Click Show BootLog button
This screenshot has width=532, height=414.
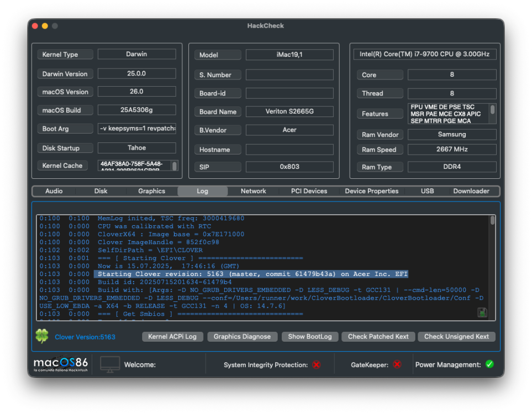[310, 337]
